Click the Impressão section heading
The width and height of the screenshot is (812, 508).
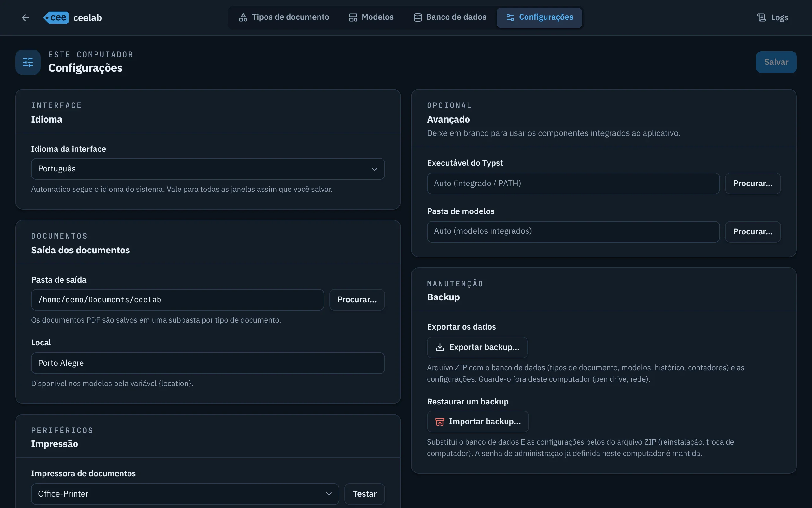click(54, 444)
